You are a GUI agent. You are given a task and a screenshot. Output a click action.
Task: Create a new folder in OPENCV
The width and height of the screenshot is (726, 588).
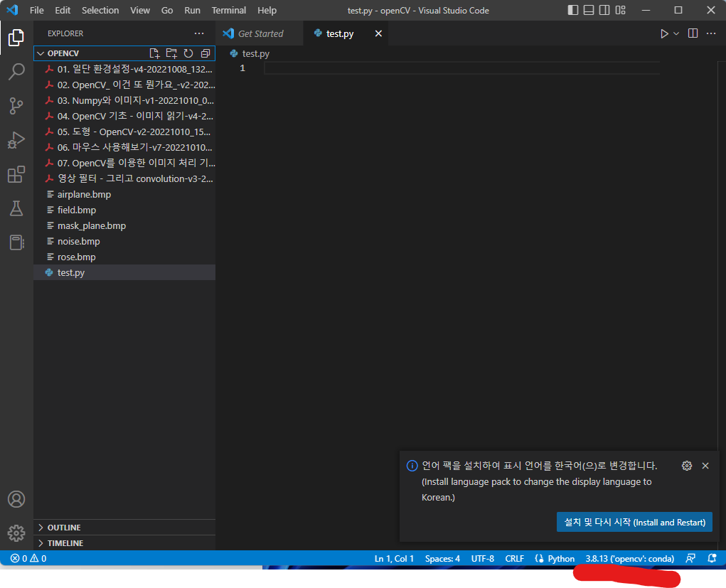click(x=171, y=53)
